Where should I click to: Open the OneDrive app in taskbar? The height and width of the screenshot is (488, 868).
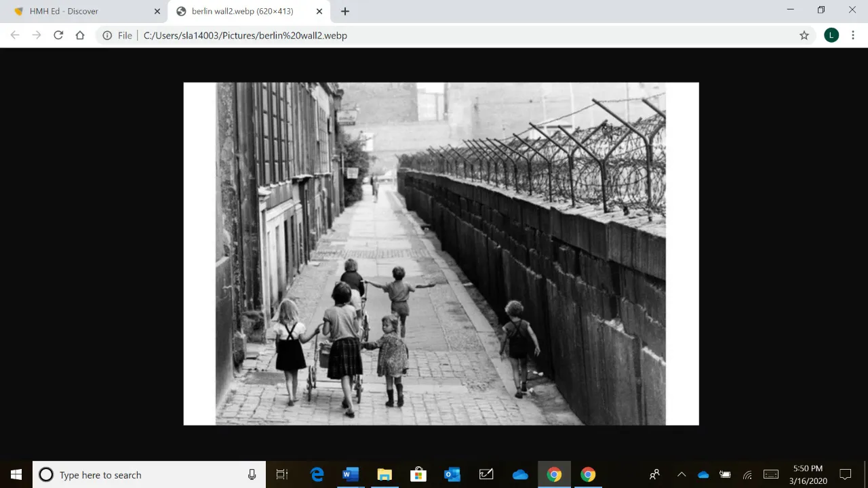tap(520, 474)
